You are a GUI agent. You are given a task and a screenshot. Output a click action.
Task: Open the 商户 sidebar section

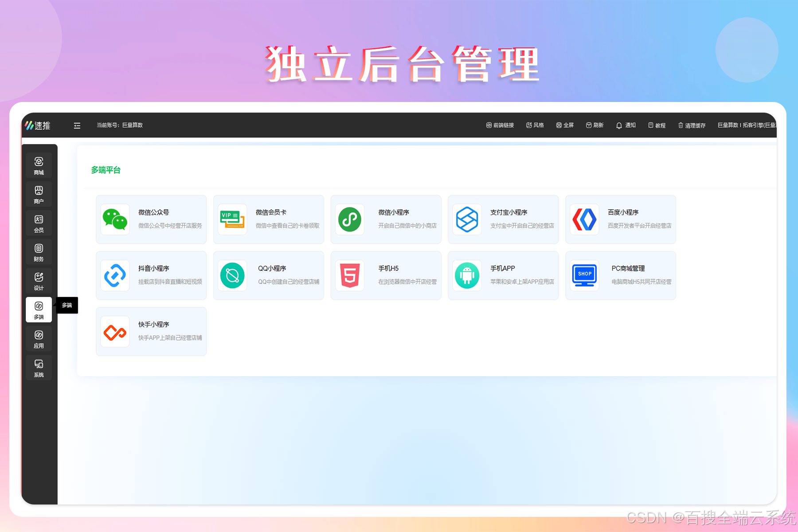click(x=39, y=194)
